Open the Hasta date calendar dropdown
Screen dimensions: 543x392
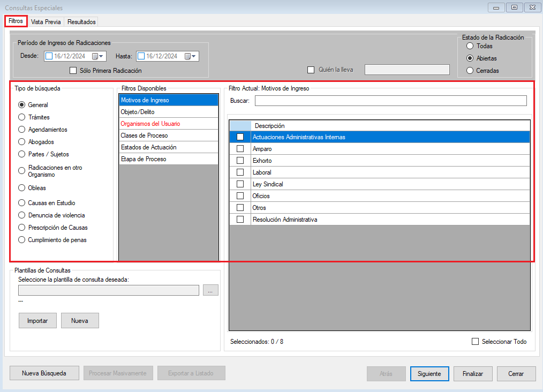coord(191,56)
